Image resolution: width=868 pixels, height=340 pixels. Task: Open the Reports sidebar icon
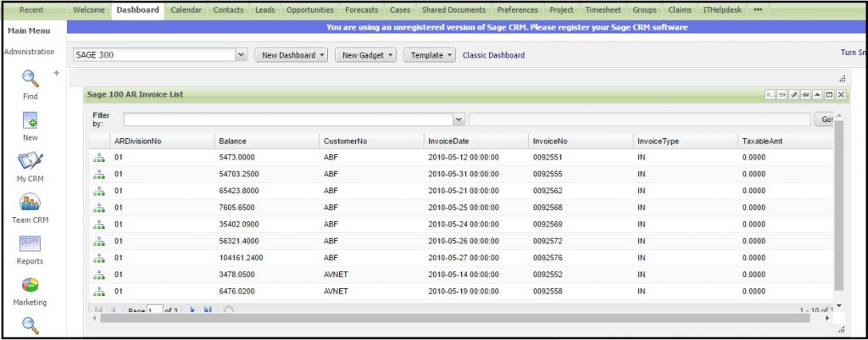31,243
